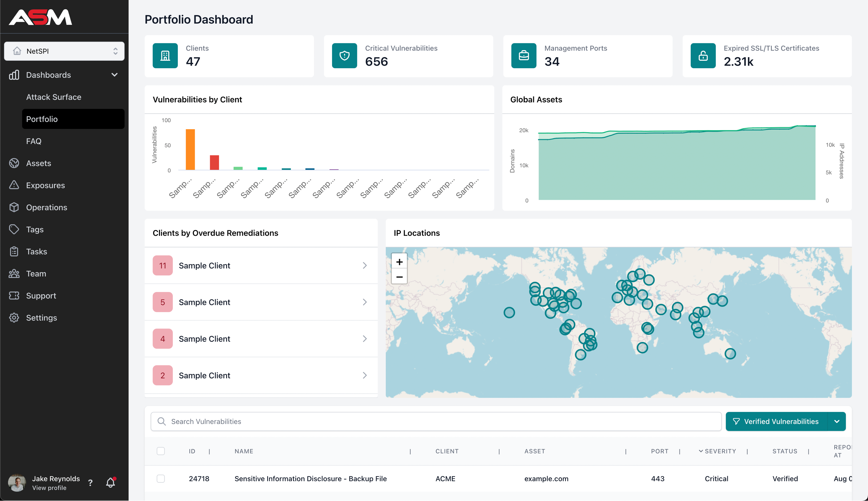Click the Tags icon in sidebar
This screenshot has width=868, height=501.
pos(14,229)
